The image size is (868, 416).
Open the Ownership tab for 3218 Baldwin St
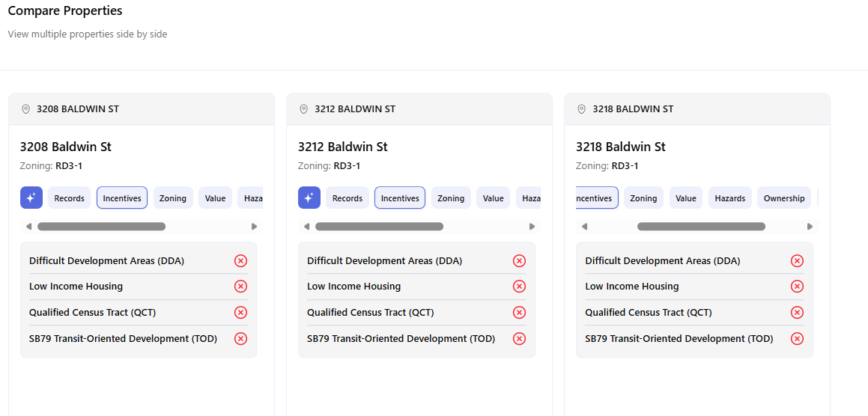click(x=784, y=198)
